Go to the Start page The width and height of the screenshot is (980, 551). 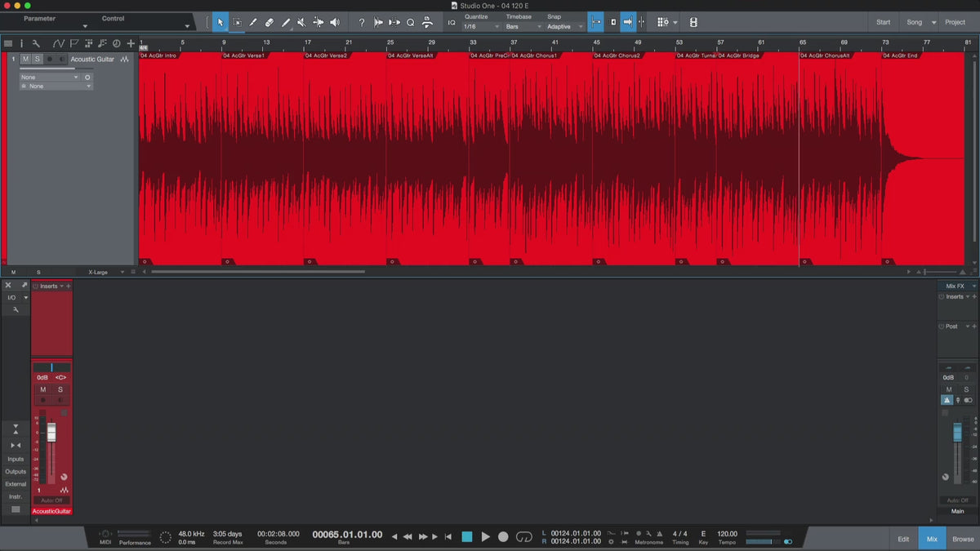click(x=883, y=22)
